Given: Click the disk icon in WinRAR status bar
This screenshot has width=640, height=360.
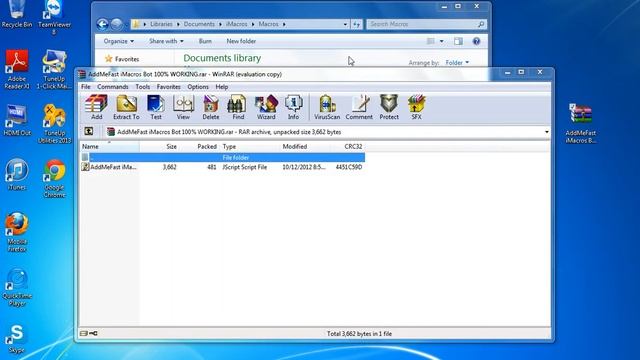Looking at the screenshot, I should coord(84,333).
